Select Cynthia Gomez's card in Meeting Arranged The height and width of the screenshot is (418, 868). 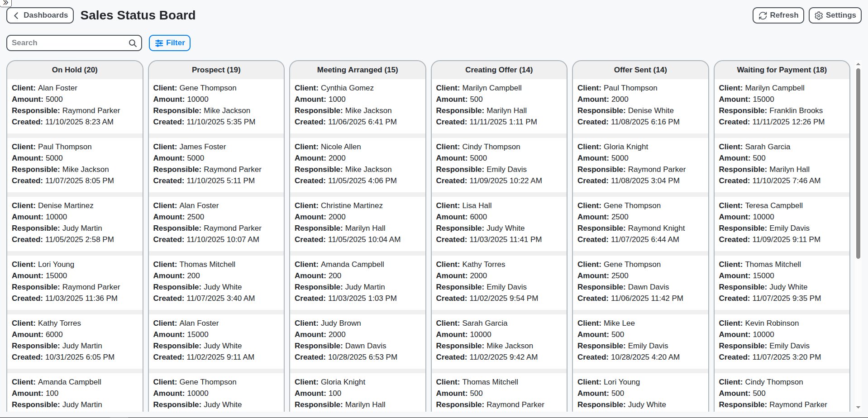pyautogui.click(x=358, y=104)
